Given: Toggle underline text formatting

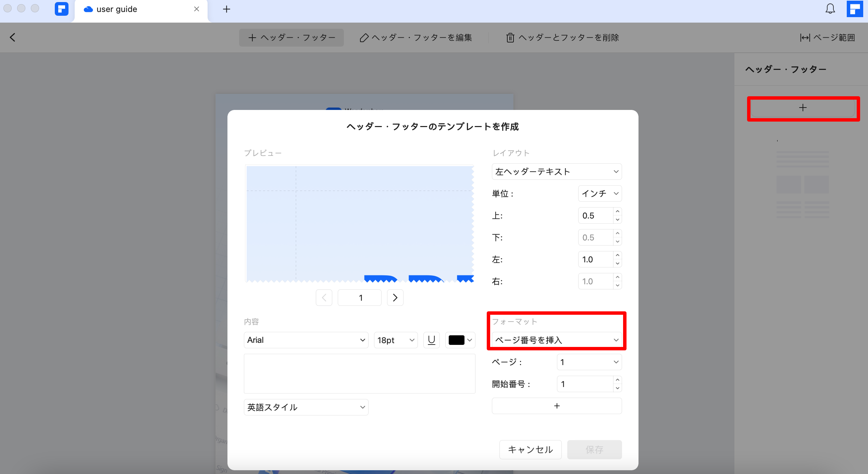Looking at the screenshot, I should [x=431, y=340].
